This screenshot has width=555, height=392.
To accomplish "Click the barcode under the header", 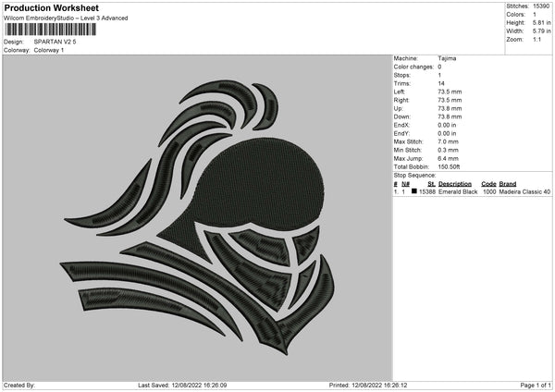I will (50, 30).
